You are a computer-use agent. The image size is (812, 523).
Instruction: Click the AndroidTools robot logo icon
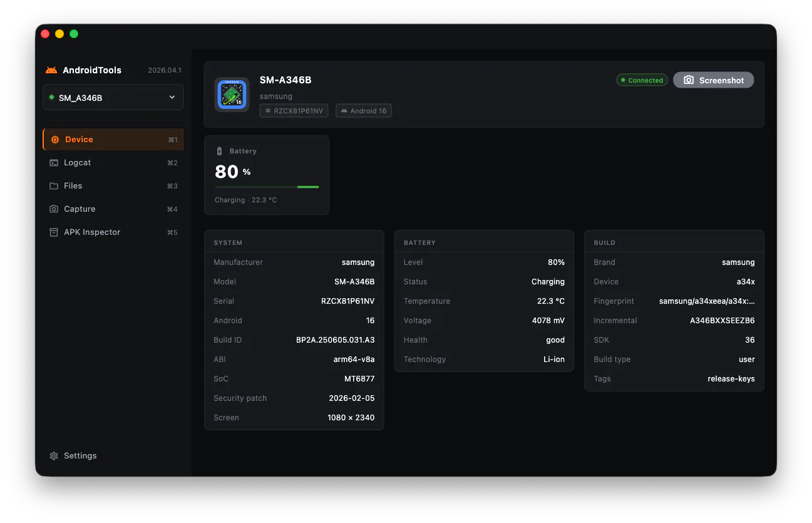click(x=51, y=70)
